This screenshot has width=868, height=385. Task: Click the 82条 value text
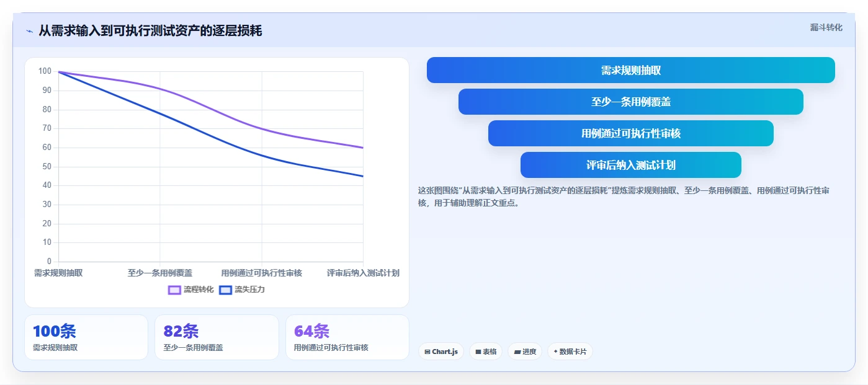(181, 331)
